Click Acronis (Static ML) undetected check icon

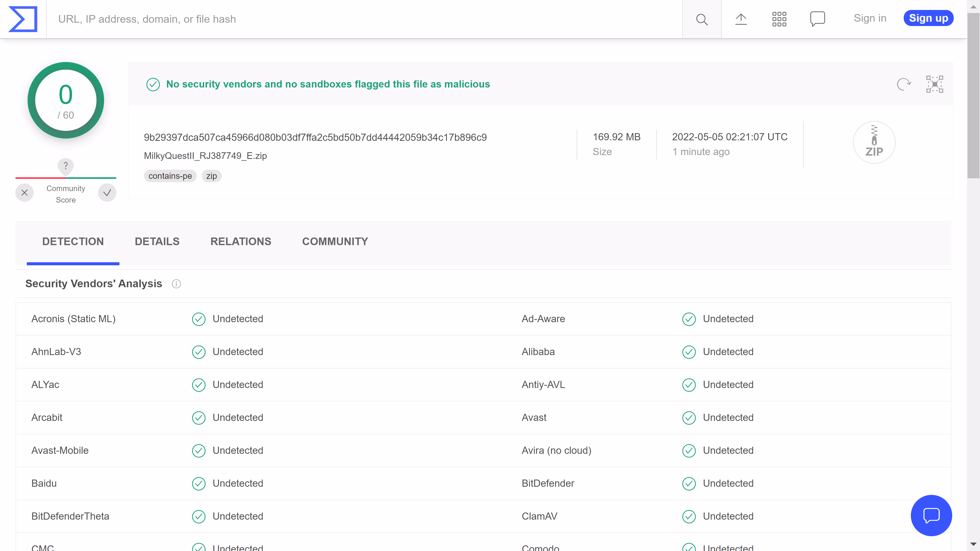199,319
